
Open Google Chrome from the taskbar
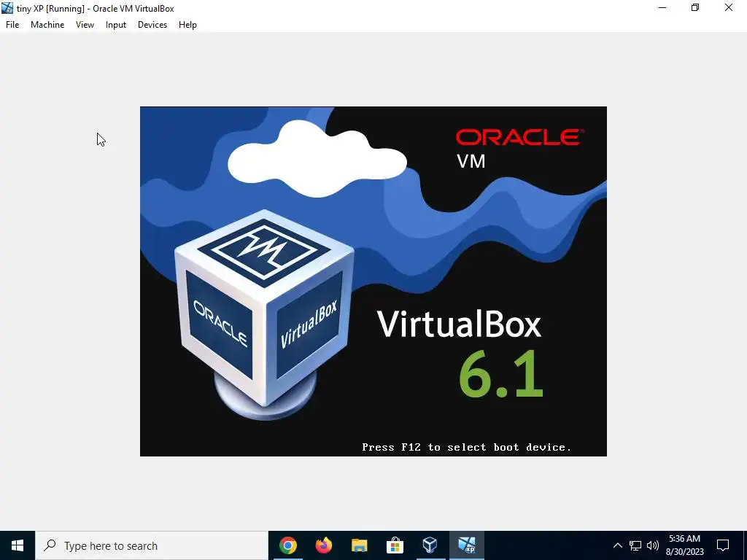coord(287,545)
